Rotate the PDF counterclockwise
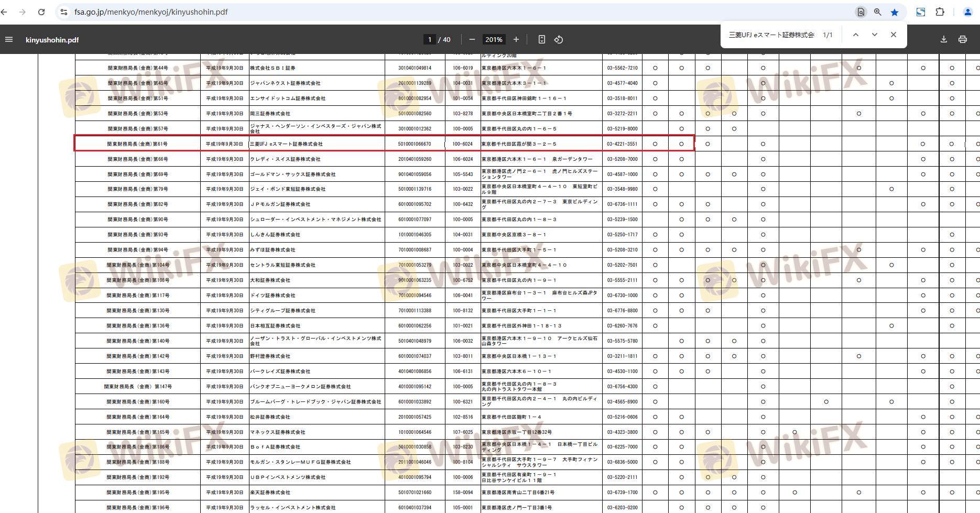 [559, 39]
